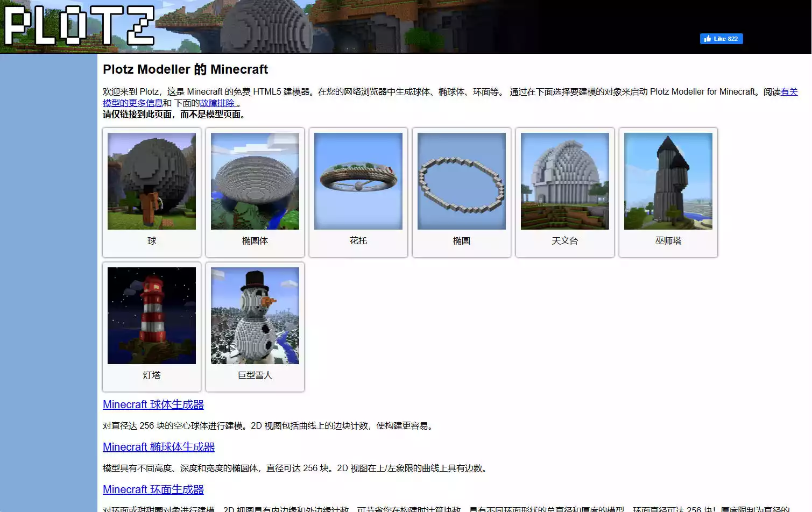Open the 天文台 observatory model thumbnail
This screenshot has height=512, width=812.
(565, 181)
